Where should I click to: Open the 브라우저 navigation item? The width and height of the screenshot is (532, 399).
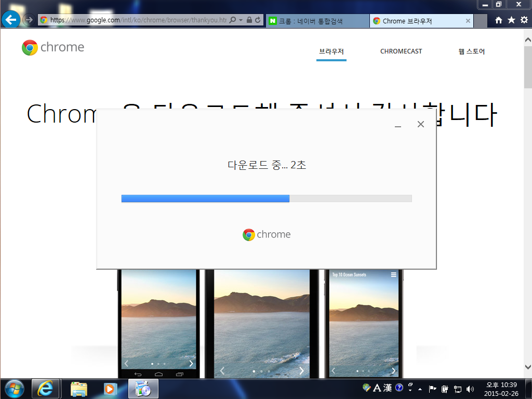(331, 51)
